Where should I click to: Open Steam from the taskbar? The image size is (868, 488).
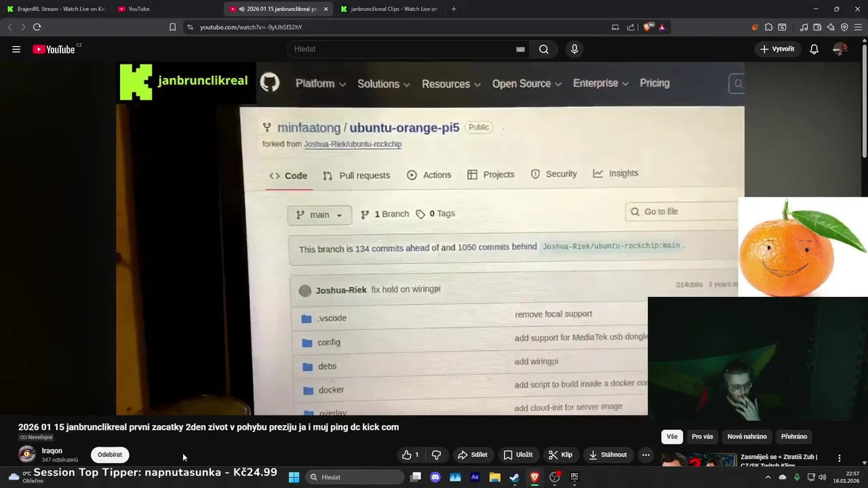point(514,477)
